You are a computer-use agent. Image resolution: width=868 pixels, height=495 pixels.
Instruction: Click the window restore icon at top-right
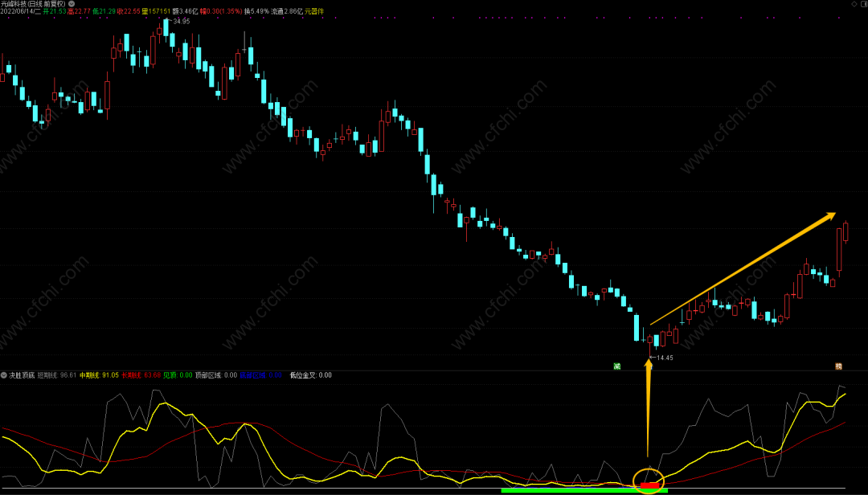pyautogui.click(x=863, y=4)
